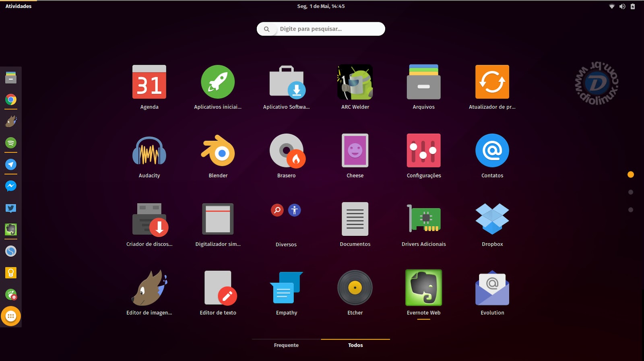Click Show Applications grid button in dock
Viewport: 644px width, 361px height.
coord(11,316)
